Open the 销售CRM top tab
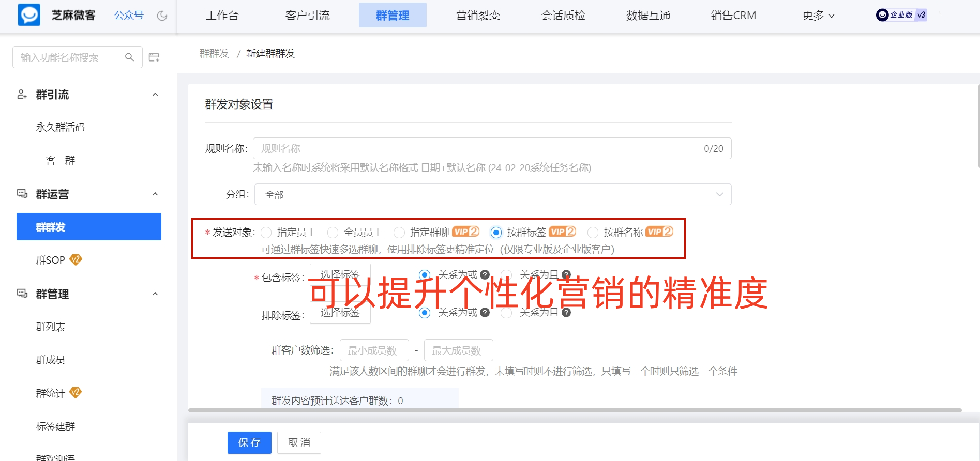This screenshot has width=980, height=461. click(733, 16)
